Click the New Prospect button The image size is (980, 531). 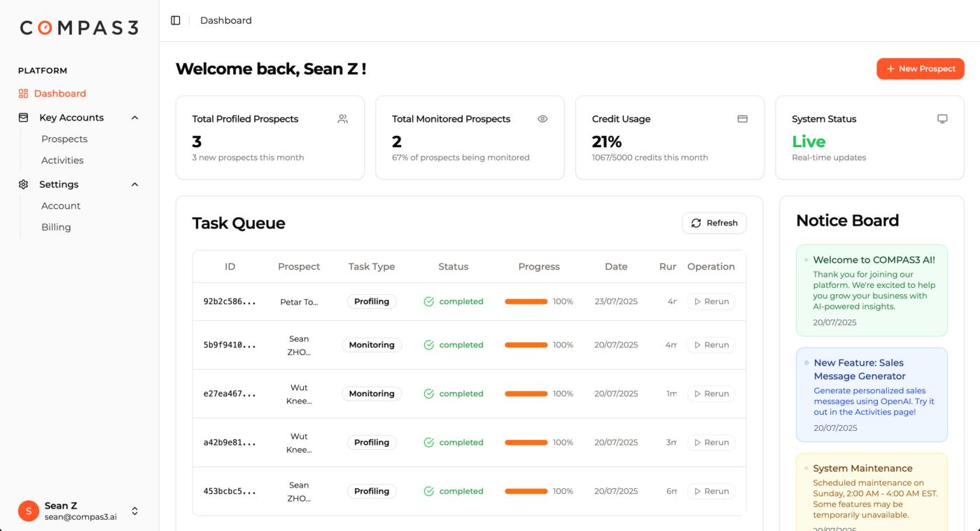click(920, 69)
